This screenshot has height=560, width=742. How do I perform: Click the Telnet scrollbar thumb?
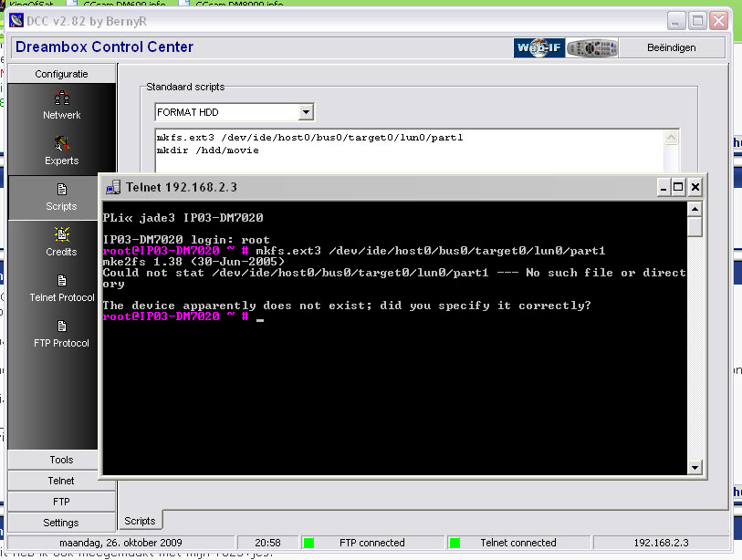(x=695, y=226)
